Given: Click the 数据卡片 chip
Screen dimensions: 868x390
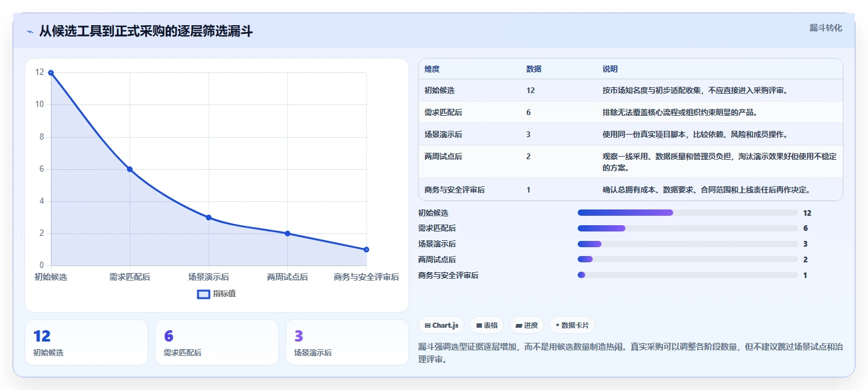Looking at the screenshot, I should [x=571, y=325].
